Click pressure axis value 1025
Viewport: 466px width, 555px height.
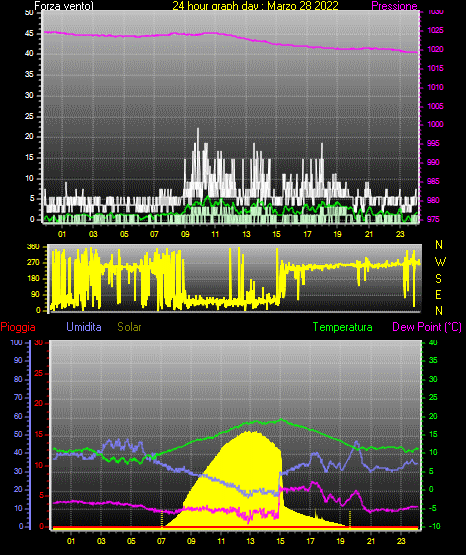435,30
